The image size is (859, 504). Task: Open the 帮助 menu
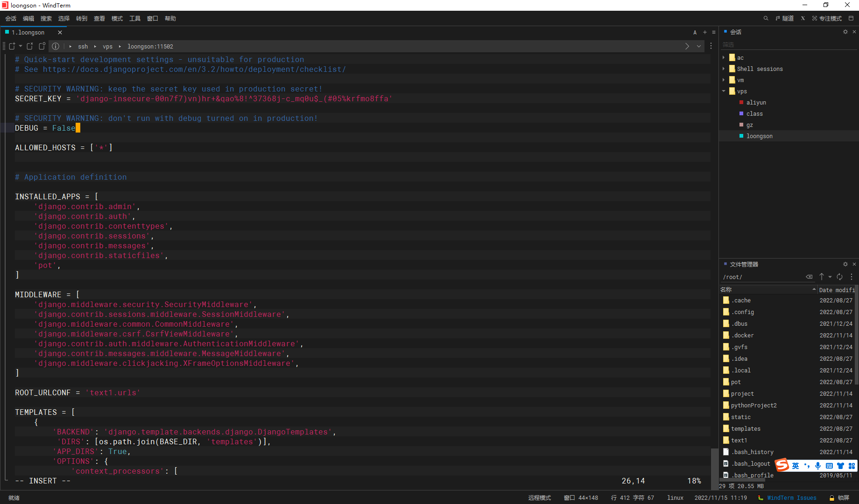(x=170, y=19)
